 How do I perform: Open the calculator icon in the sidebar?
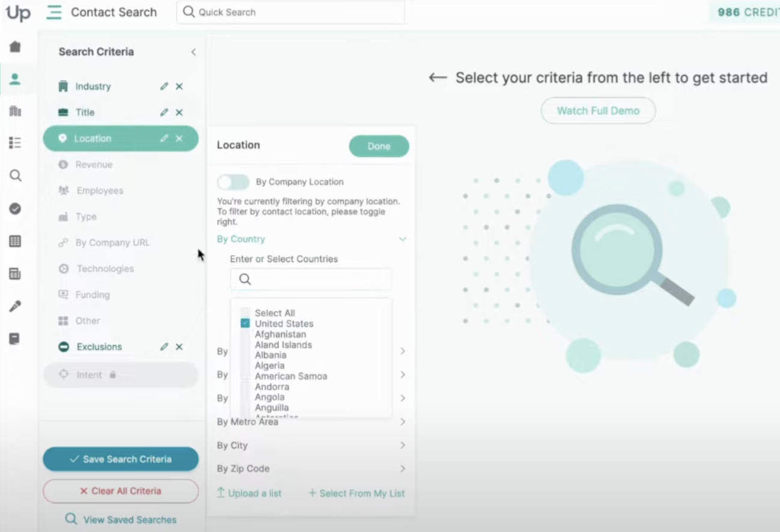15,274
